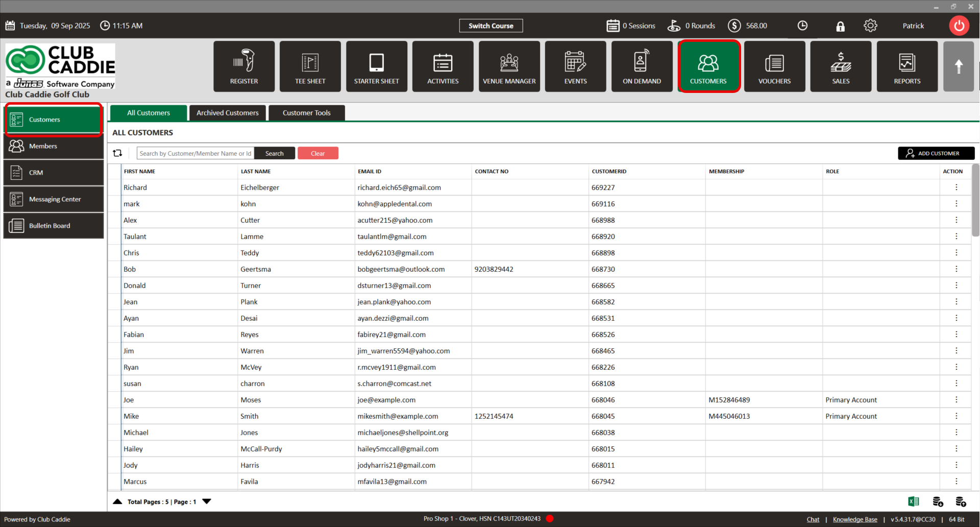The width and height of the screenshot is (980, 527).
Task: Click the red Clear button
Action: (318, 153)
